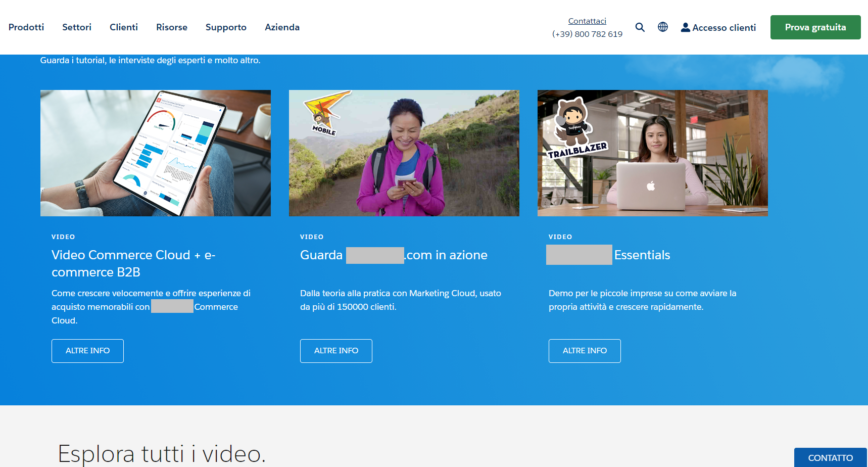Select the Supporto tab

[x=225, y=27]
